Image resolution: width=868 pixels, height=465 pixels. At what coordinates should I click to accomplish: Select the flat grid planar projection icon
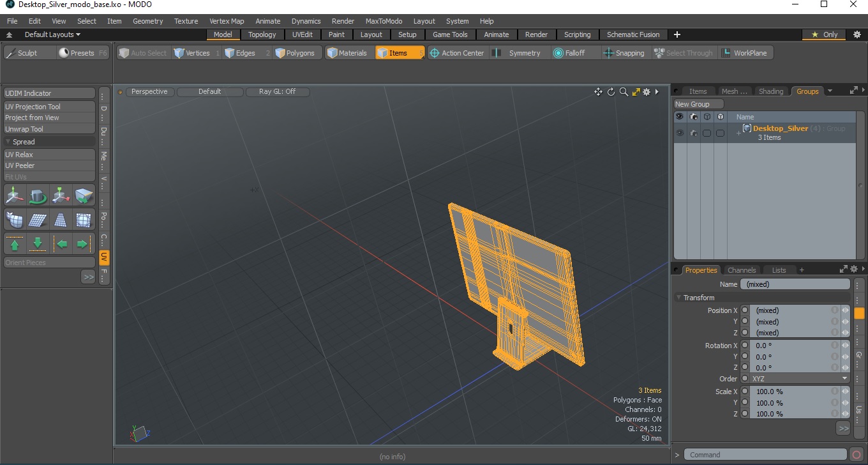tap(38, 220)
